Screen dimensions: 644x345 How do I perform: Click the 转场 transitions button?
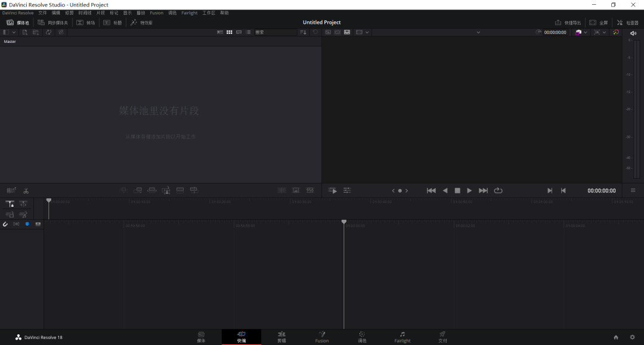tap(86, 23)
